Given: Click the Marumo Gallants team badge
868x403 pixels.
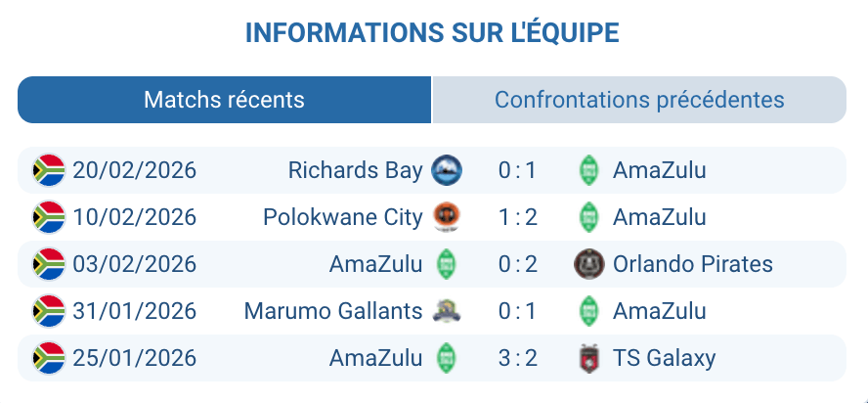Looking at the screenshot, I should [x=447, y=311].
